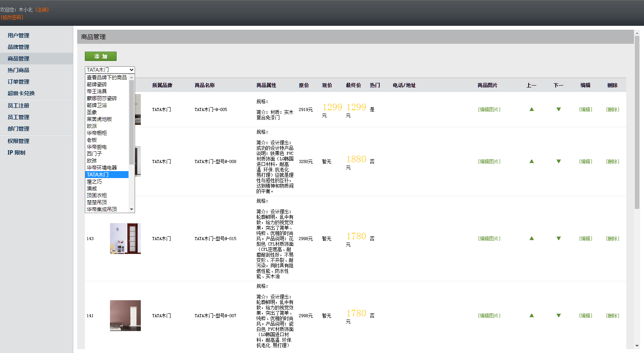Delete product TATA木门-@-005
Viewport: 644px width, 353px height.
(612, 109)
